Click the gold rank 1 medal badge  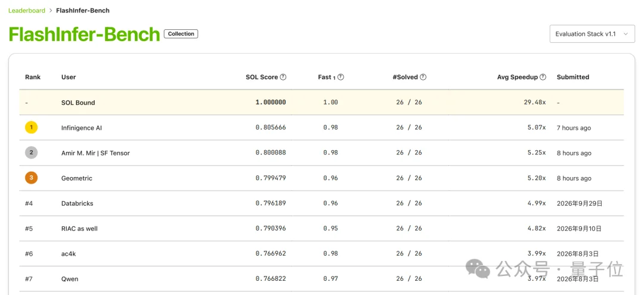click(x=31, y=128)
